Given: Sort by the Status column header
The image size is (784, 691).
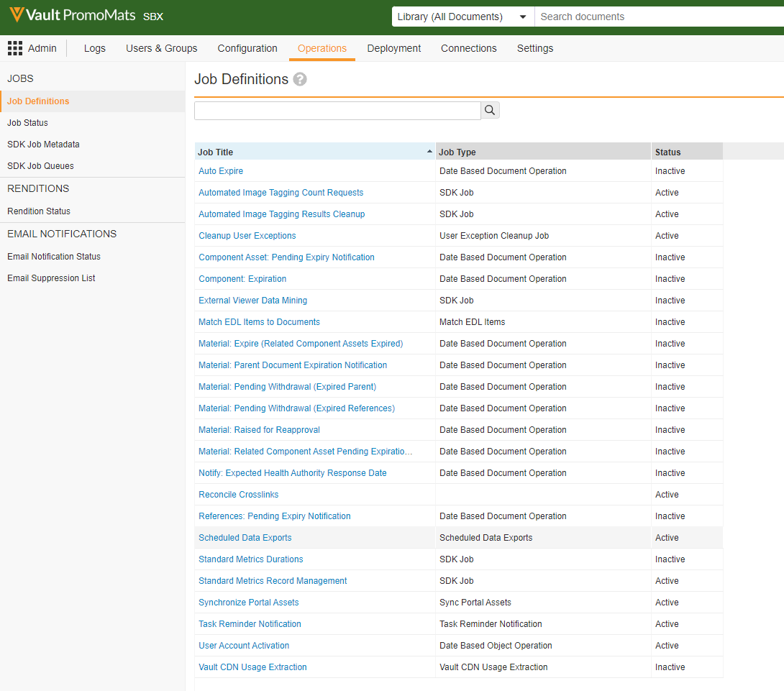Looking at the screenshot, I should pyautogui.click(x=667, y=152).
